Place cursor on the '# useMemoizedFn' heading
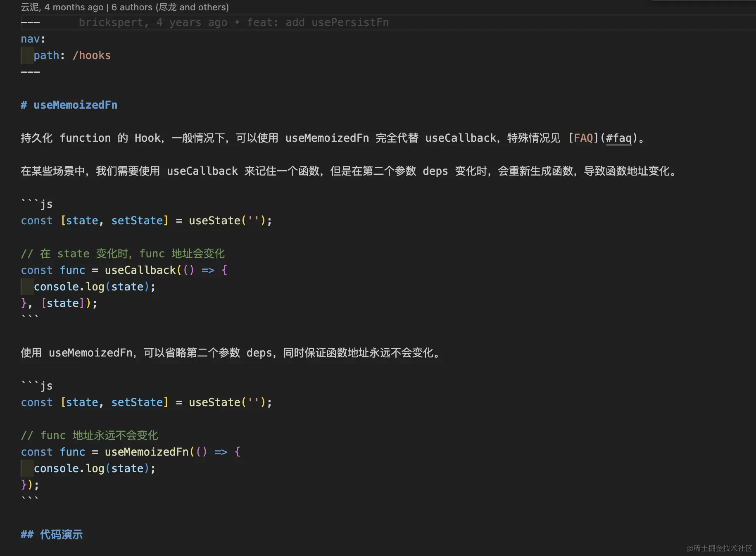756x556 pixels. [69, 105]
